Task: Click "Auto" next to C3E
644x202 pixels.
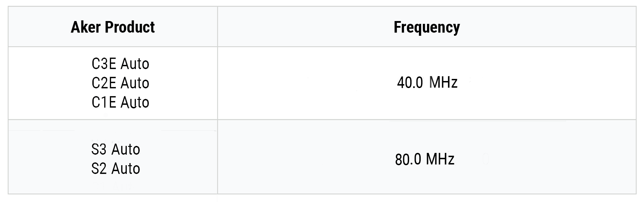Action: pos(135,64)
